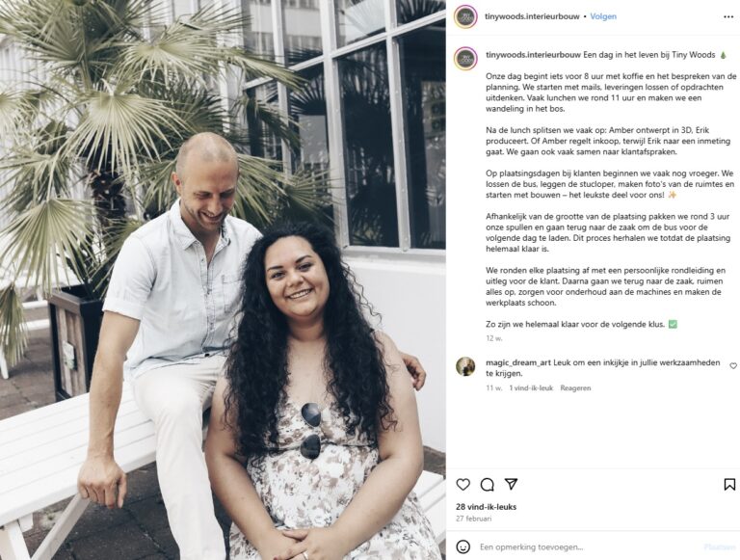Image resolution: width=740 pixels, height=560 pixels.
Task: Click the couple photo of the post
Action: [223, 280]
